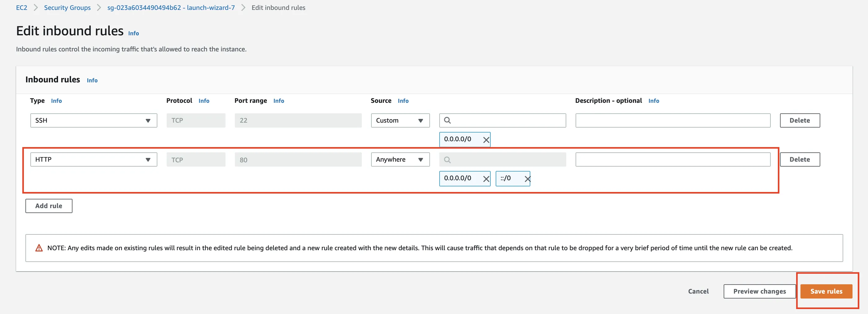868x314 pixels.
Task: Click Preview changes button
Action: click(759, 291)
